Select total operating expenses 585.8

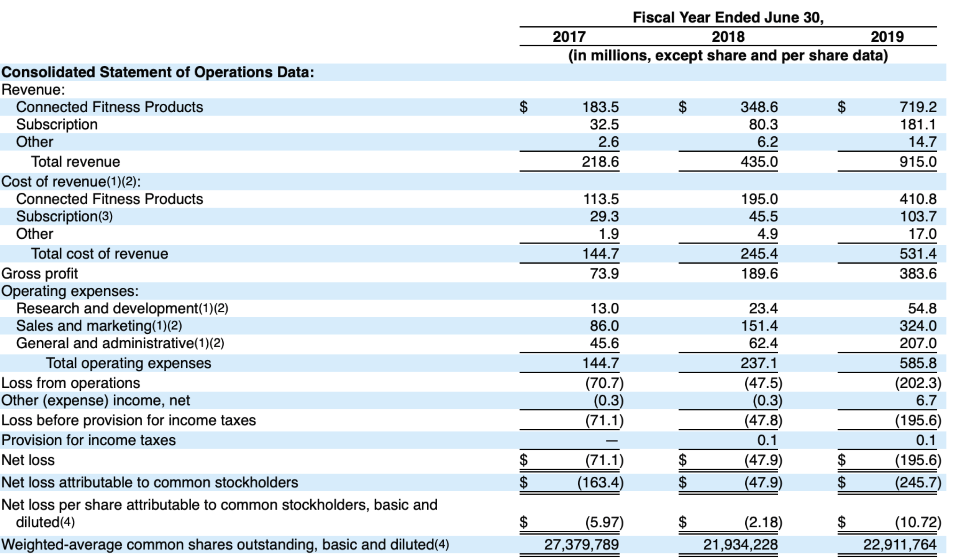point(918,363)
